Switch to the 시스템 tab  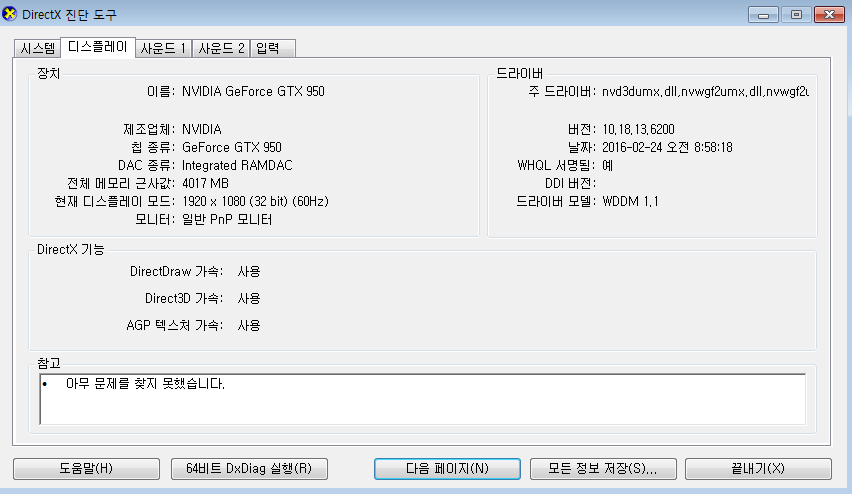coord(37,48)
